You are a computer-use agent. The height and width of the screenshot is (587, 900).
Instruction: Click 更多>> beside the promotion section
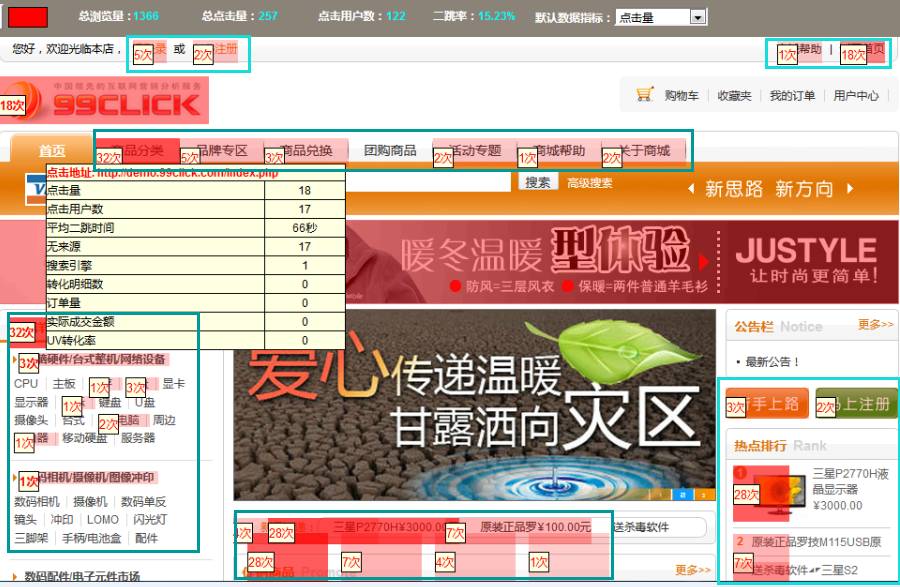coord(693,570)
